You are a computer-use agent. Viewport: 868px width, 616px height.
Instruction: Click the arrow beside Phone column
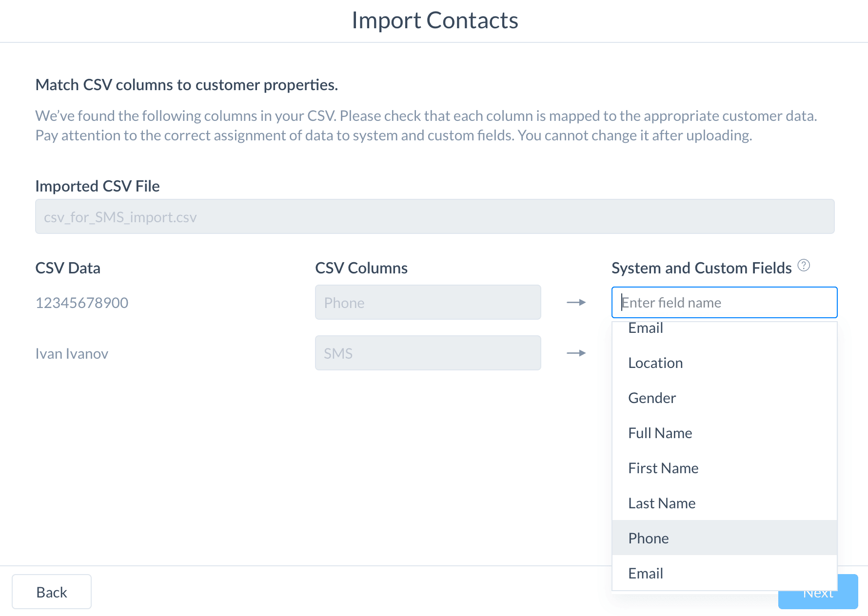click(576, 303)
